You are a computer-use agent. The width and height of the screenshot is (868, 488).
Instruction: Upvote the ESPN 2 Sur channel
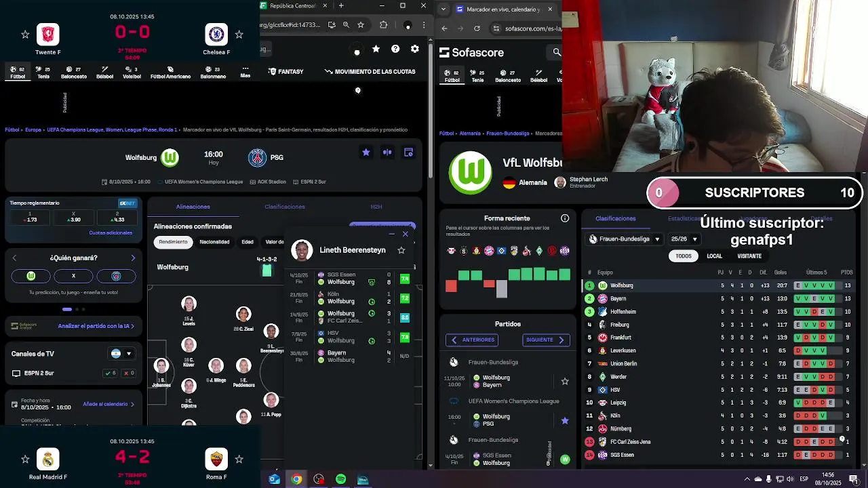point(110,373)
